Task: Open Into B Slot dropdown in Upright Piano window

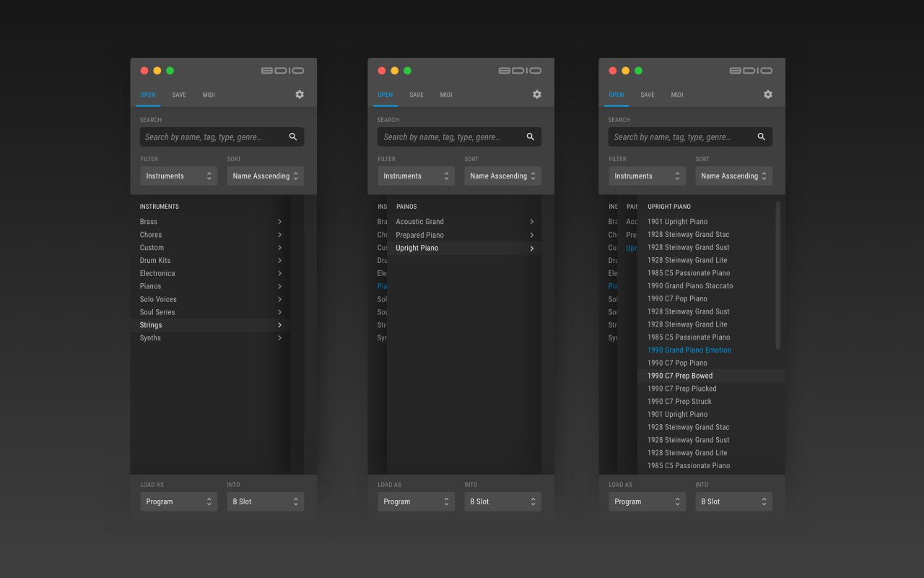Action: [733, 501]
